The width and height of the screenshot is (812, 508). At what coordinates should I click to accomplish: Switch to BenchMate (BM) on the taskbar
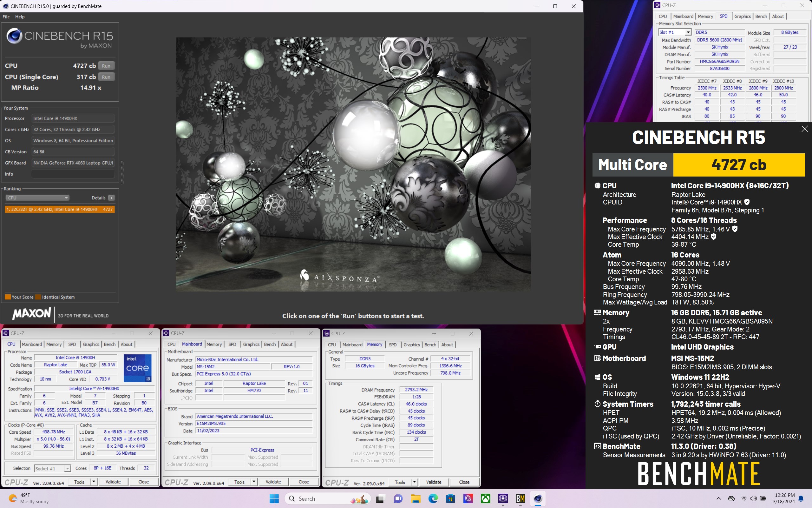click(520, 498)
